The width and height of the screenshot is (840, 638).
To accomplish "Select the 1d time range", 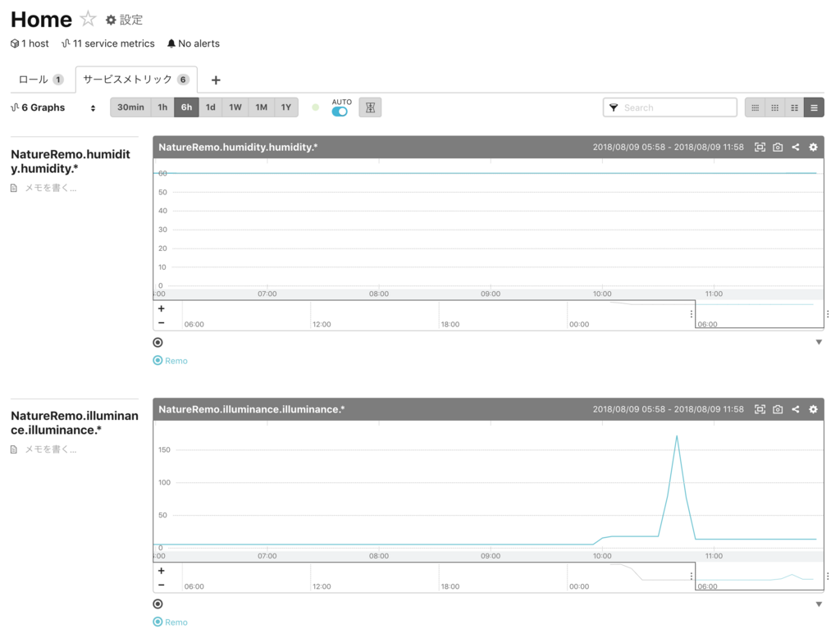I will (x=211, y=107).
